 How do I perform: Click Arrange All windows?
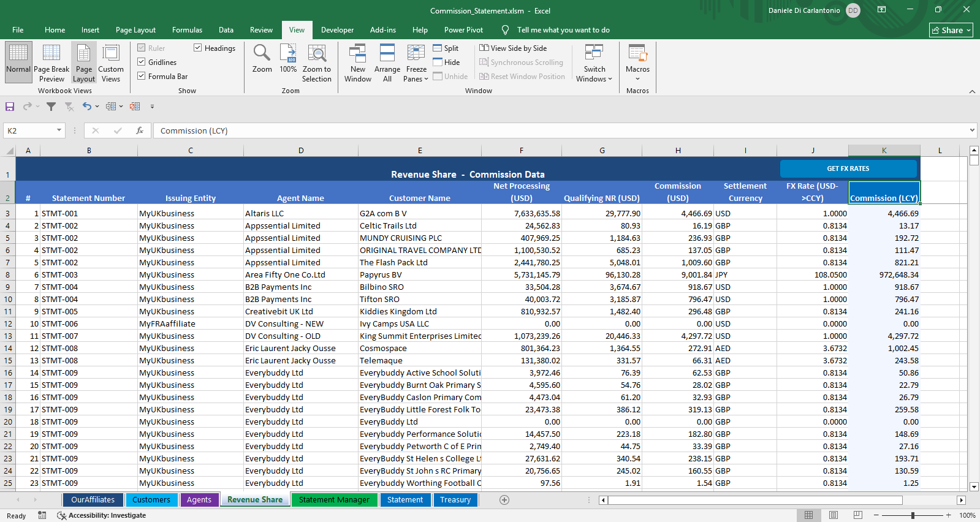387,62
